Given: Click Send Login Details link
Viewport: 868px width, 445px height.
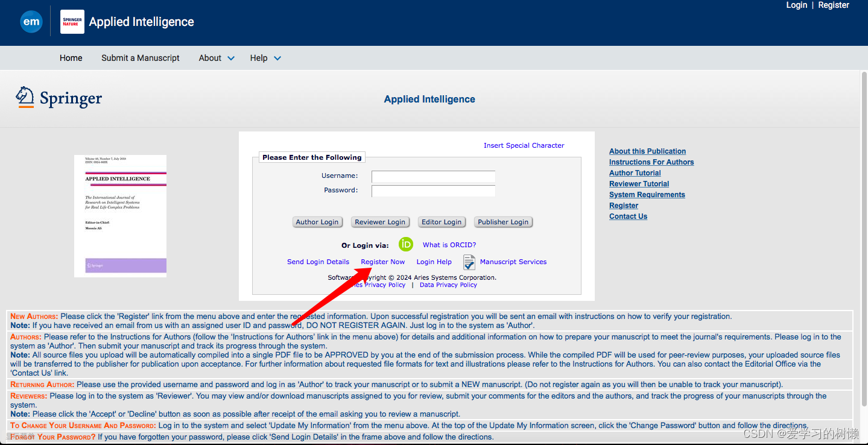Looking at the screenshot, I should (318, 262).
